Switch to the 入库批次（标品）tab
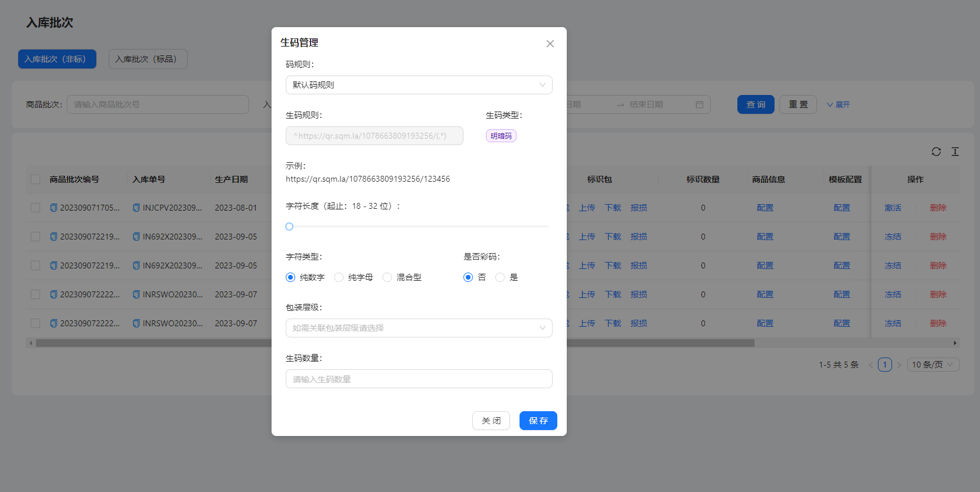Viewport: 980px width, 492px height. (148, 59)
